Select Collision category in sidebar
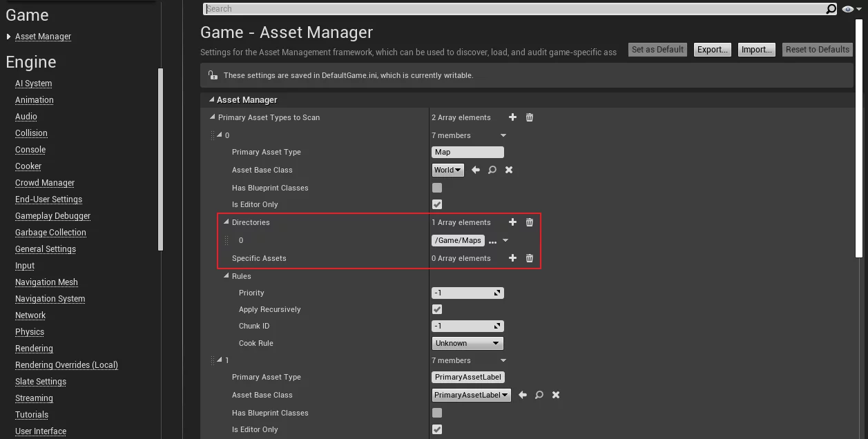 pos(31,133)
